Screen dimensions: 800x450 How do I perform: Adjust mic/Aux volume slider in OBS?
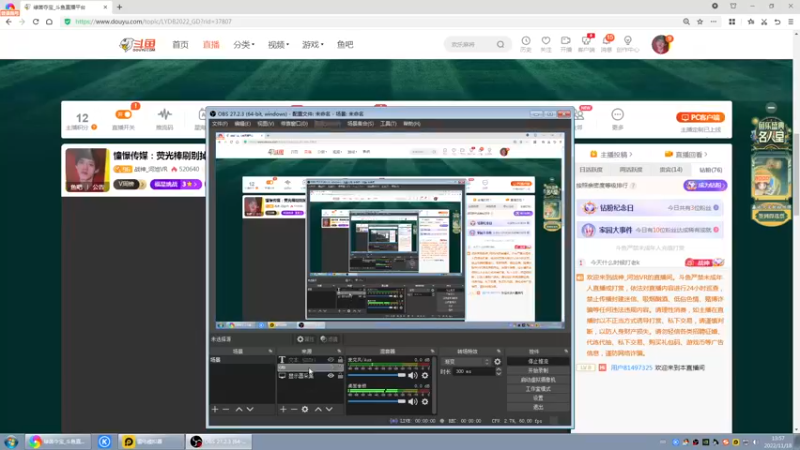point(377,376)
